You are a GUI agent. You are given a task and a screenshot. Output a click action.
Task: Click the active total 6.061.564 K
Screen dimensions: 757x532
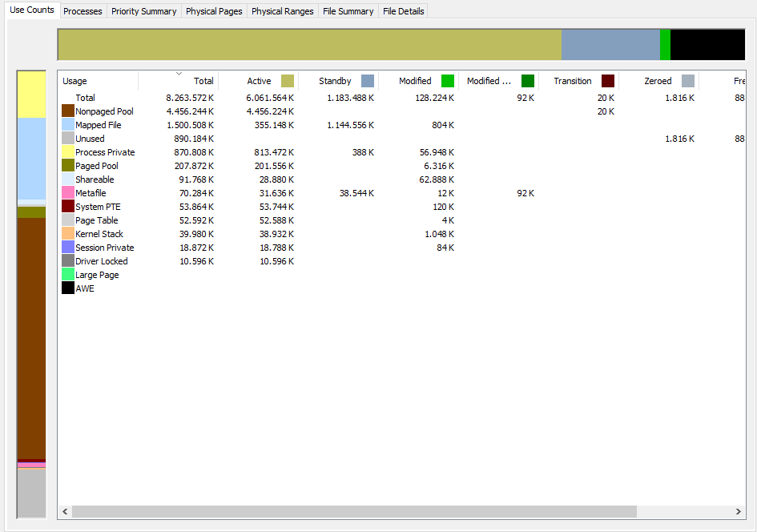click(x=270, y=98)
